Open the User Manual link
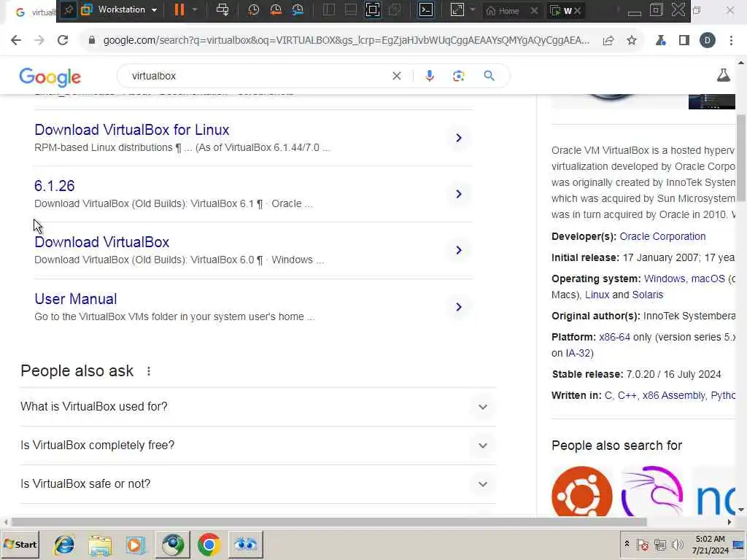 76,298
